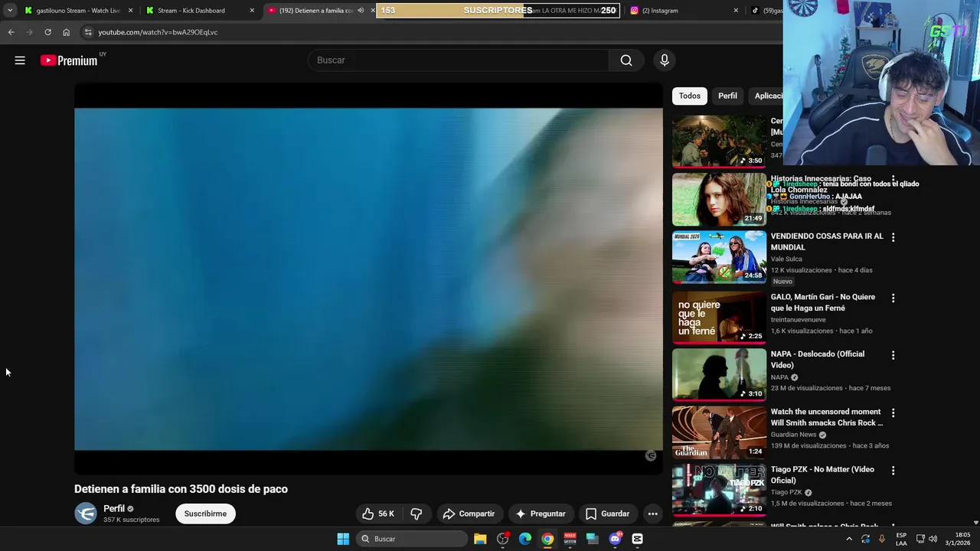Image resolution: width=980 pixels, height=551 pixels.
Task: Click the sync refresh tray icon
Action: click(x=865, y=539)
